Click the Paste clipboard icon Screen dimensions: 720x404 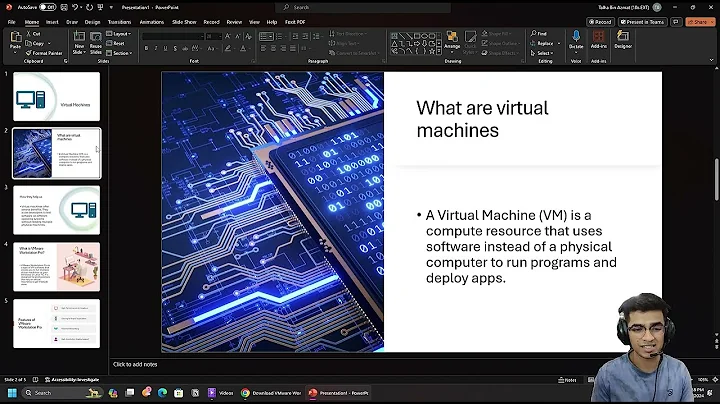(16, 37)
